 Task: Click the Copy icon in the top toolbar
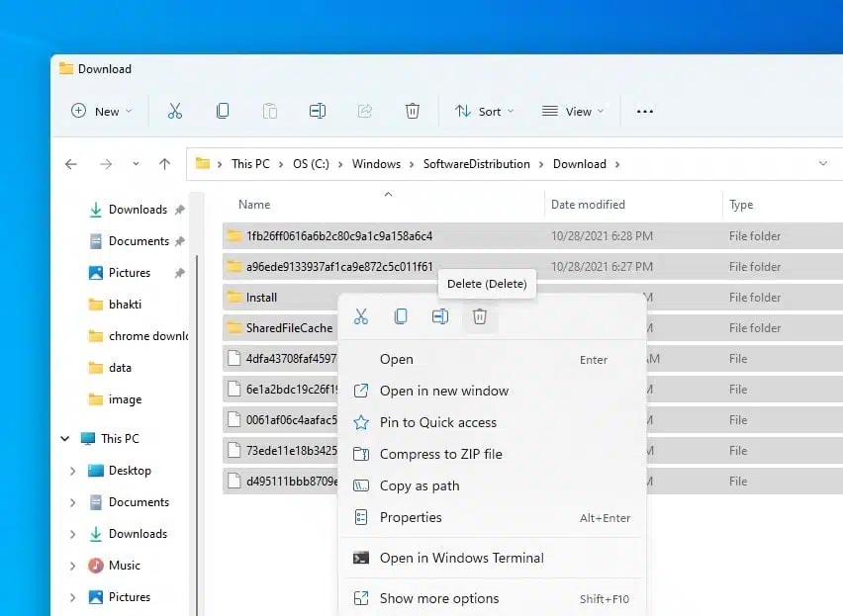[222, 111]
